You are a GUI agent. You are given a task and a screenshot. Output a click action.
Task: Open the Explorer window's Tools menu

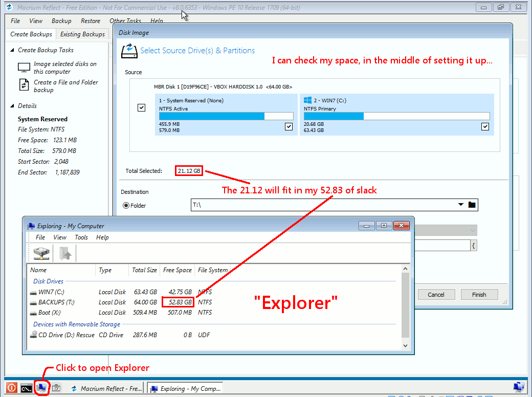tap(81, 237)
